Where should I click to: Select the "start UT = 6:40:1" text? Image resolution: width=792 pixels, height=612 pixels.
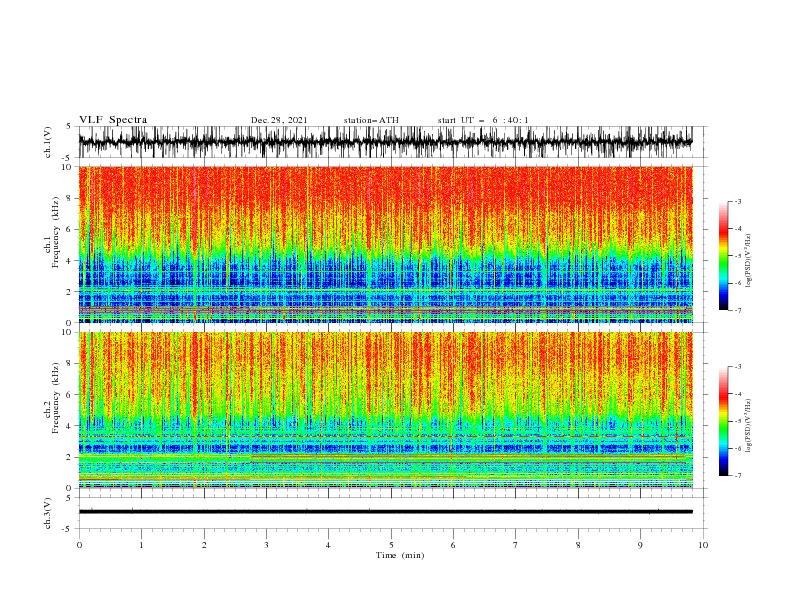483,120
